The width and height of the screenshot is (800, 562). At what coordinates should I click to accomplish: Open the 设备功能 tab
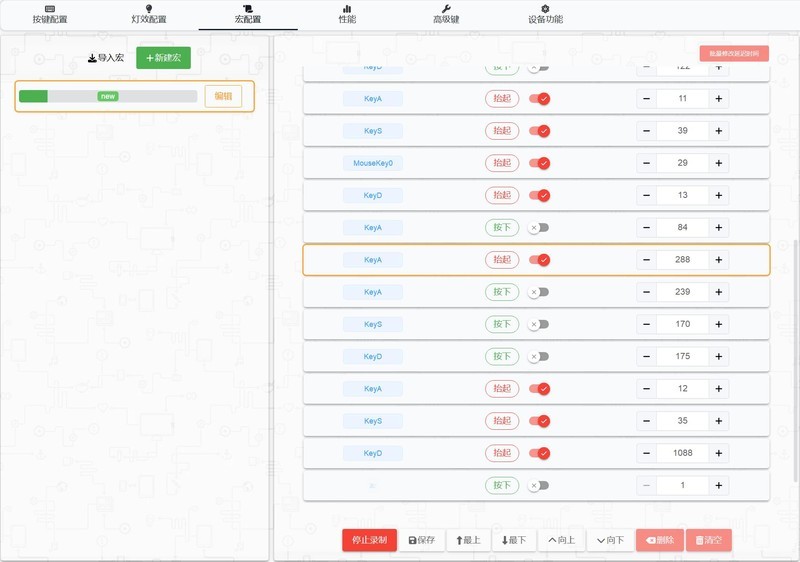click(x=545, y=15)
